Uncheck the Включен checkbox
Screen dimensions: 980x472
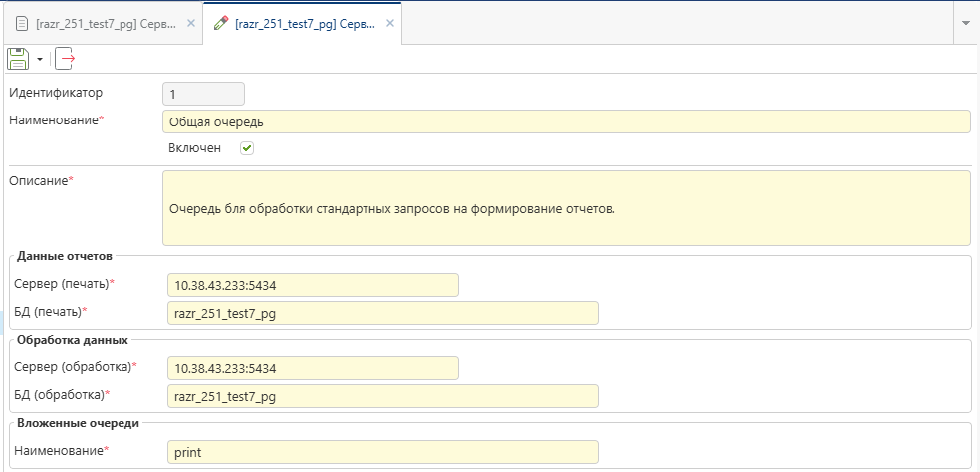(x=248, y=148)
